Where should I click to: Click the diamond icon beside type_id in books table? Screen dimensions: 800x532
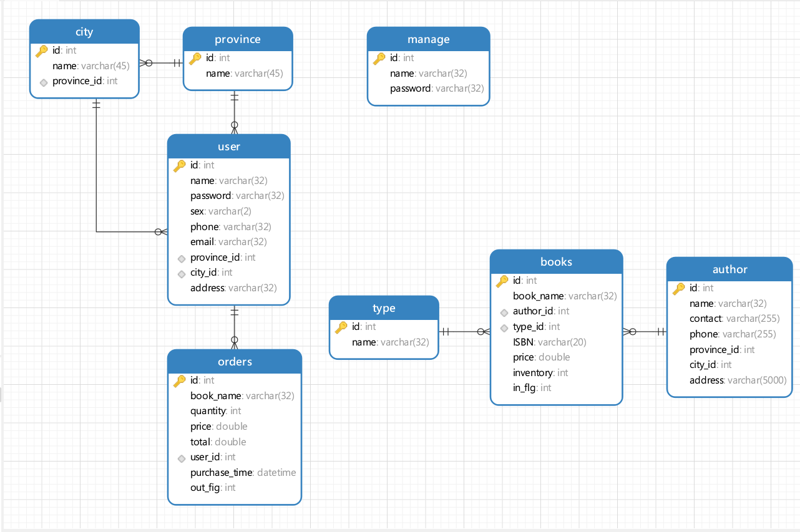pos(504,327)
